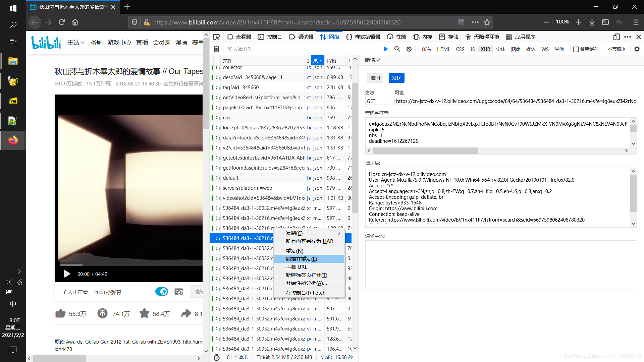Toggle the danmaku switch off
644x362 pixels.
click(162, 292)
